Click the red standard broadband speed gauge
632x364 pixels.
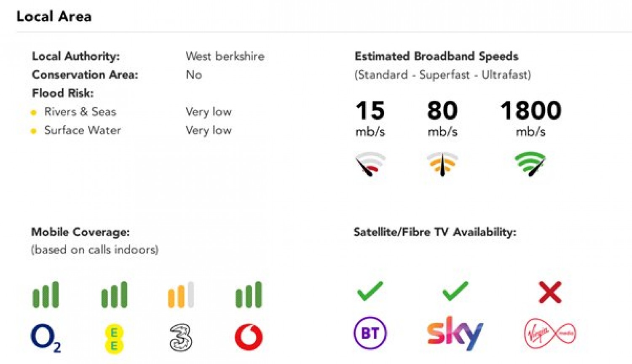click(x=370, y=164)
